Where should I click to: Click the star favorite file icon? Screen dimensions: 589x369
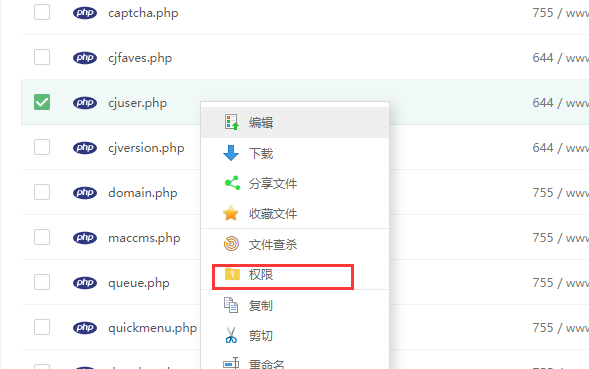[231, 213]
